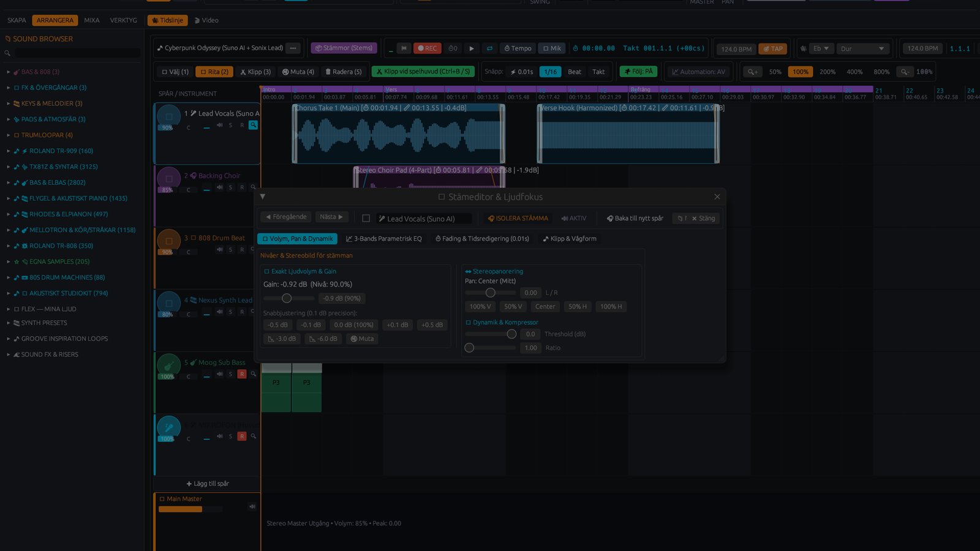Click Main Master speaker mute icon
The width and height of the screenshot is (980, 551).
point(252,506)
